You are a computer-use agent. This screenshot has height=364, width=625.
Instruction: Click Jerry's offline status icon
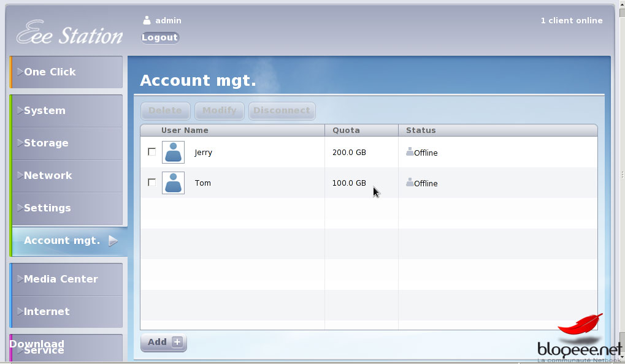tap(410, 152)
